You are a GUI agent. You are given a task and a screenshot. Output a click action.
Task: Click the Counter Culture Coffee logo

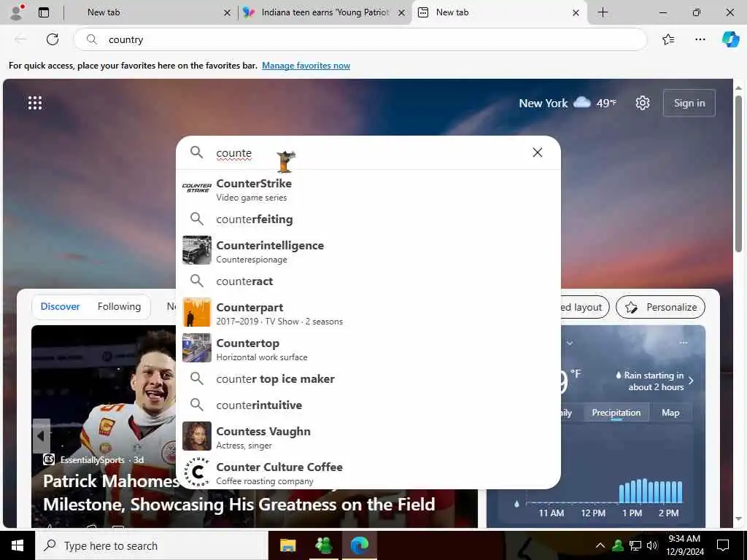[197, 472]
